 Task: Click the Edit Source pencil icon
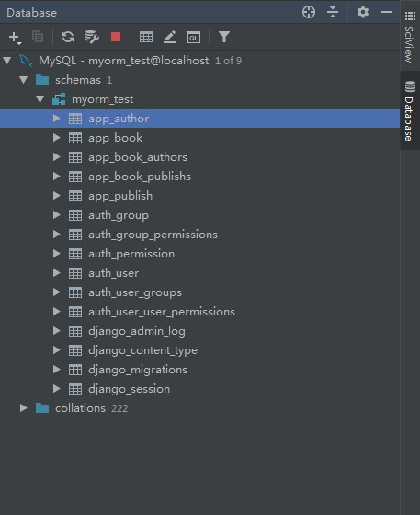point(170,37)
